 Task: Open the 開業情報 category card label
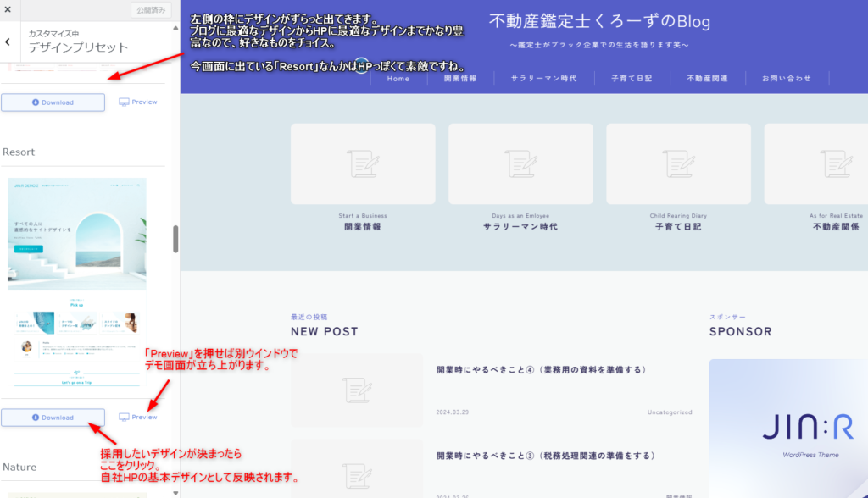pos(363,227)
